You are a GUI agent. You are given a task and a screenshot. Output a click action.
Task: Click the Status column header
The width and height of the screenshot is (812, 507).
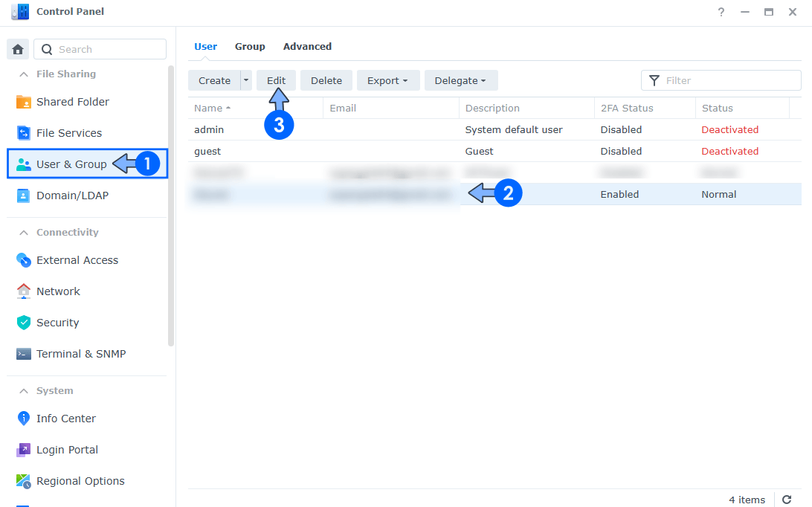coord(742,109)
